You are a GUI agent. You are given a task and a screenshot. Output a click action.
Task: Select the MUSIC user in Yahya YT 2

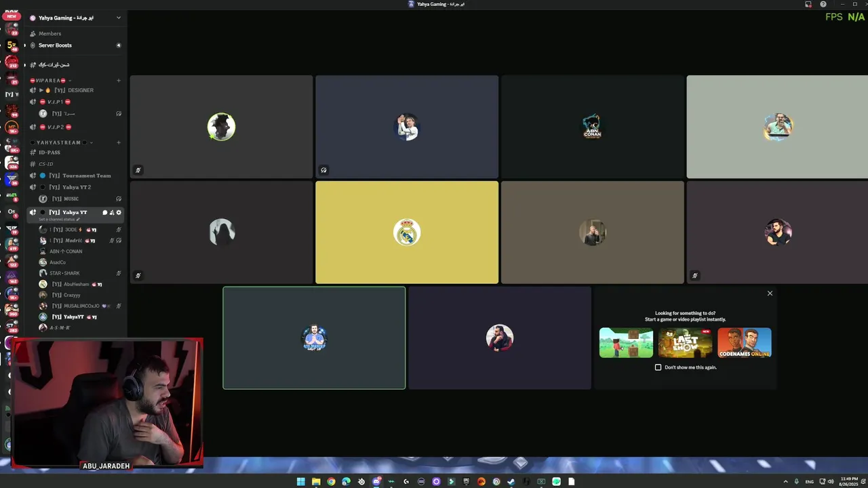pos(80,199)
